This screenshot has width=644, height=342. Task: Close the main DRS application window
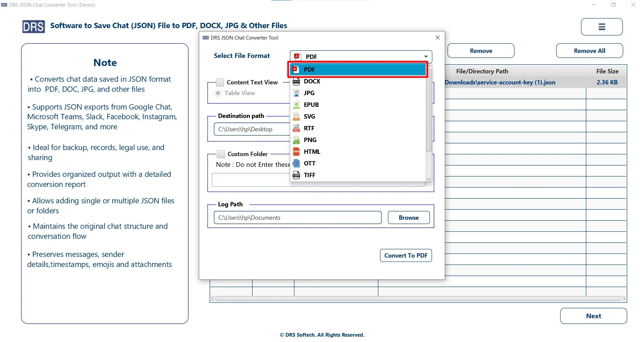coord(633,5)
